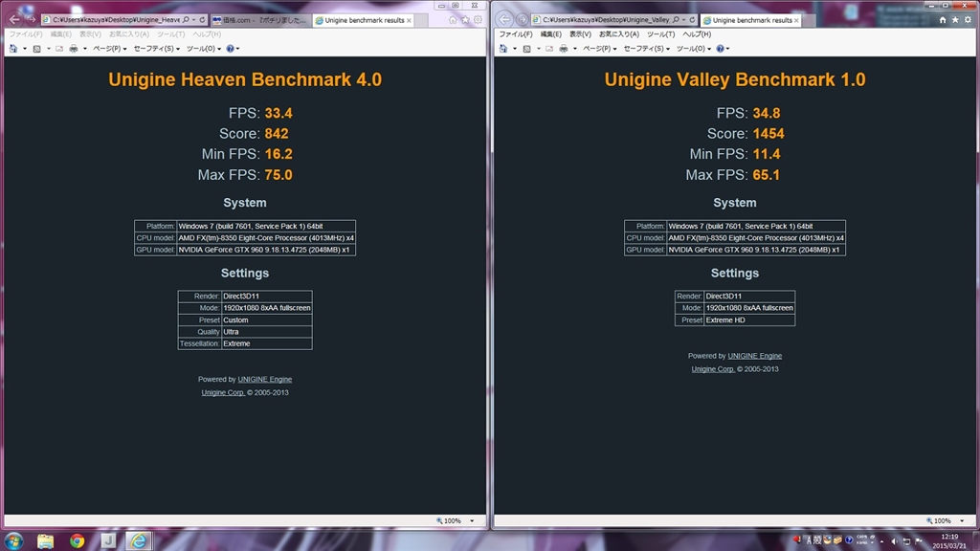Click the read mail icon in the Heaven command bar
Screen dimensions: 980x551
(x=59, y=48)
